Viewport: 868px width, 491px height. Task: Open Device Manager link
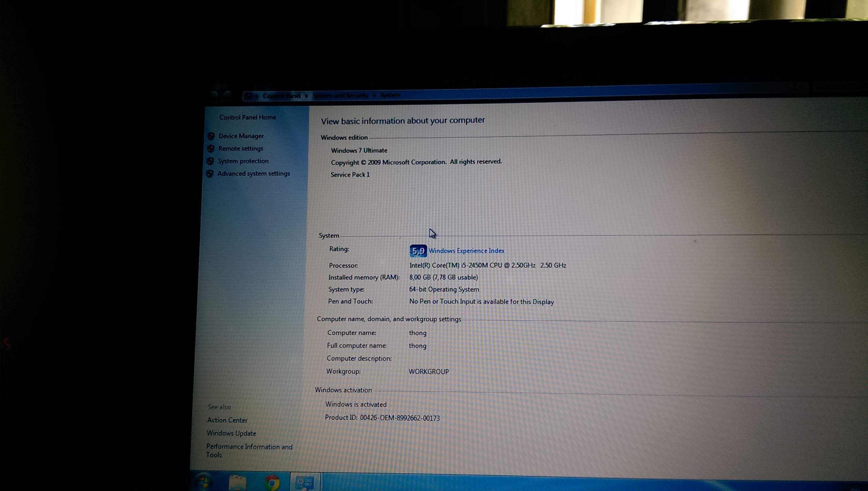click(241, 136)
